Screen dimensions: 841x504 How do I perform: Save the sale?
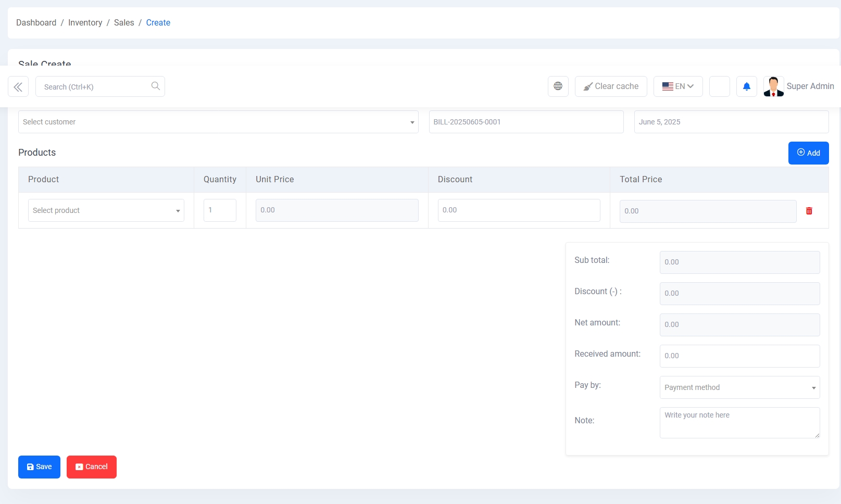(x=39, y=467)
